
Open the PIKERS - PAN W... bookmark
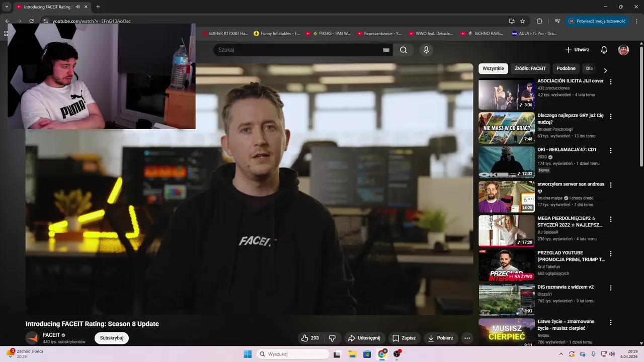[x=328, y=34]
